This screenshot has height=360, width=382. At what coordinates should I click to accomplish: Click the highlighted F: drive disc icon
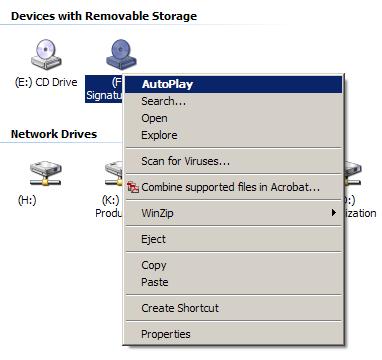[121, 54]
